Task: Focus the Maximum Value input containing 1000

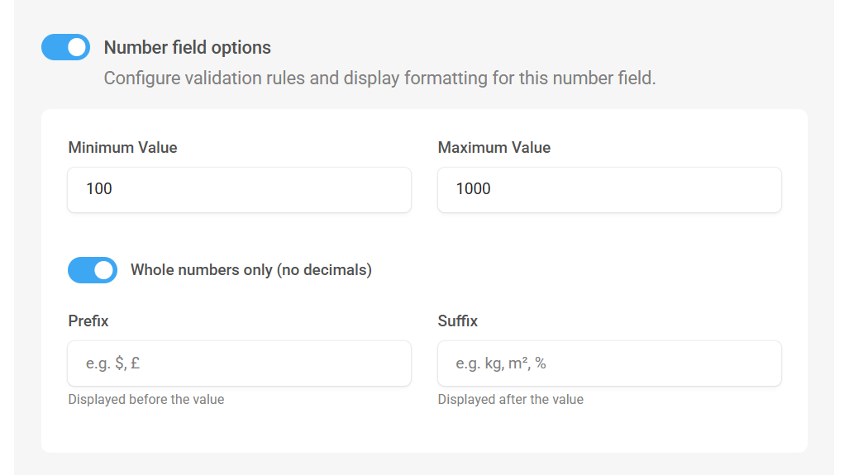Action: pos(609,190)
